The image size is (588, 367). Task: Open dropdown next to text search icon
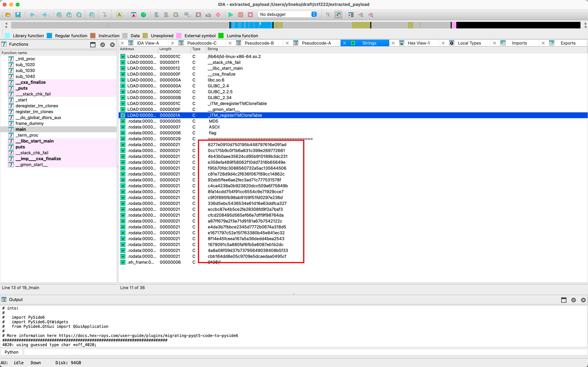(124, 16)
